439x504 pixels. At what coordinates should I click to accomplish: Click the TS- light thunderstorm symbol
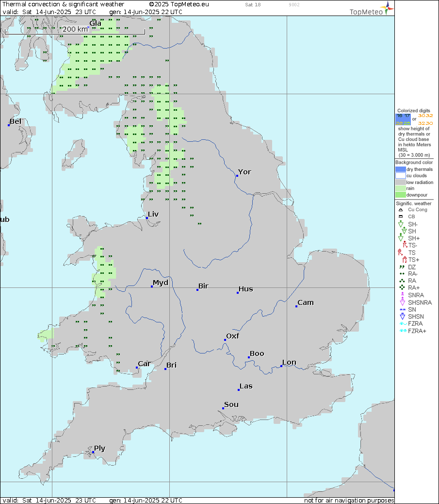point(405,245)
